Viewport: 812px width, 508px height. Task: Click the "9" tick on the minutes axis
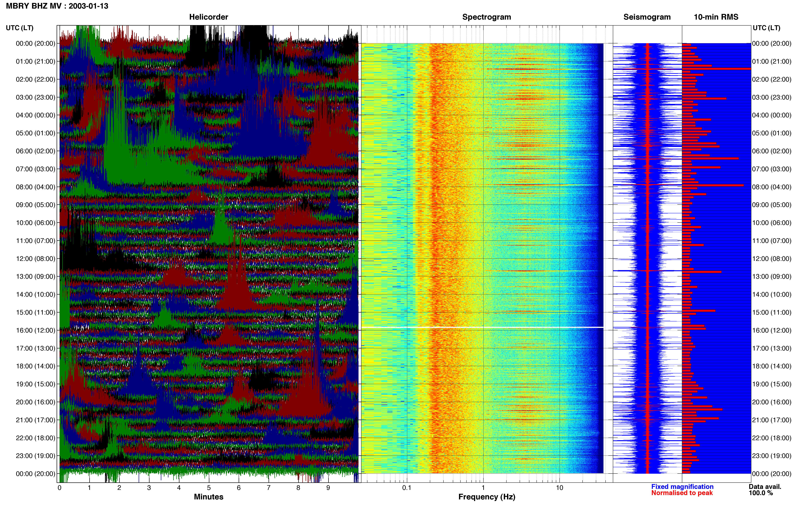pyautogui.click(x=328, y=488)
